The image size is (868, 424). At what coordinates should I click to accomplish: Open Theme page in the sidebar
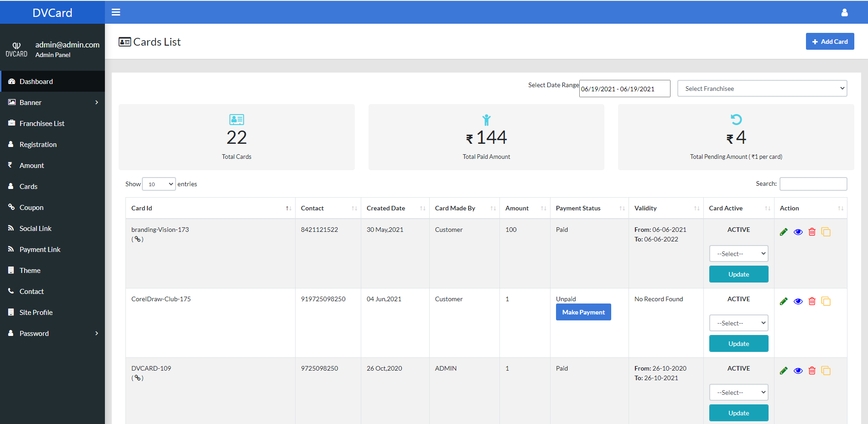pyautogui.click(x=52, y=270)
